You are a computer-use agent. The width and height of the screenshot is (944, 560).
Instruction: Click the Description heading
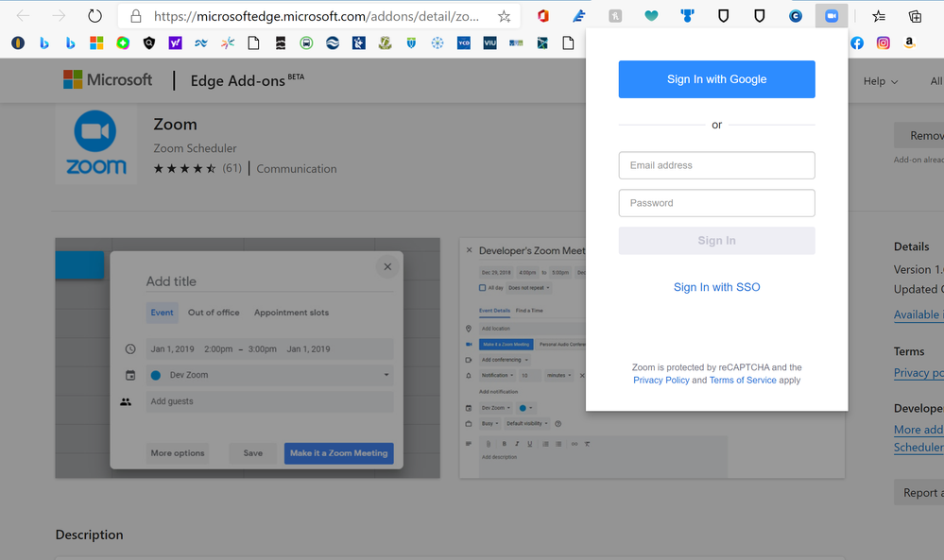89,535
